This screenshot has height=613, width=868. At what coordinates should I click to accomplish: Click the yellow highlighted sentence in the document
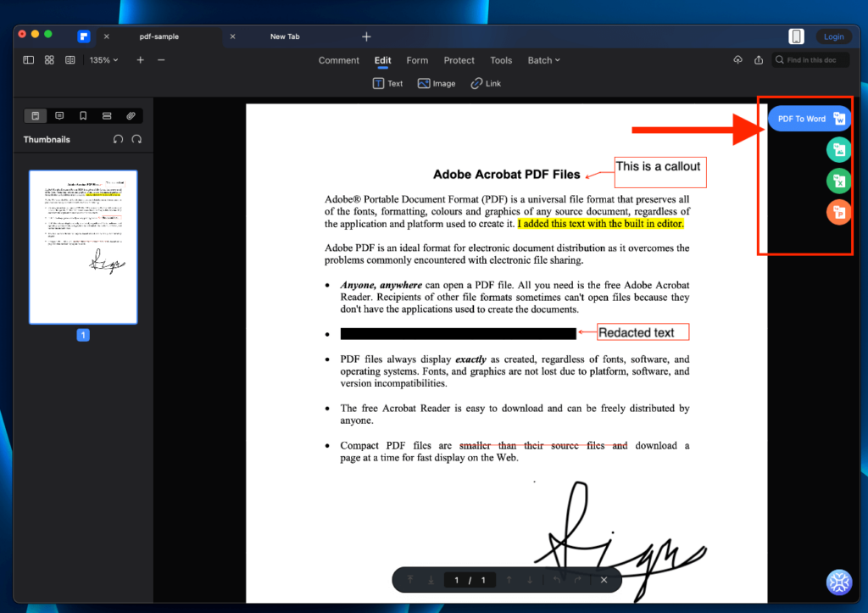pos(601,224)
